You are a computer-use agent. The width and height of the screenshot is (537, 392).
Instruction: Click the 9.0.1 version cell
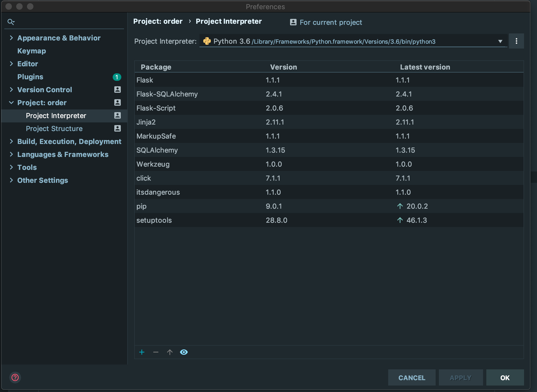point(274,206)
